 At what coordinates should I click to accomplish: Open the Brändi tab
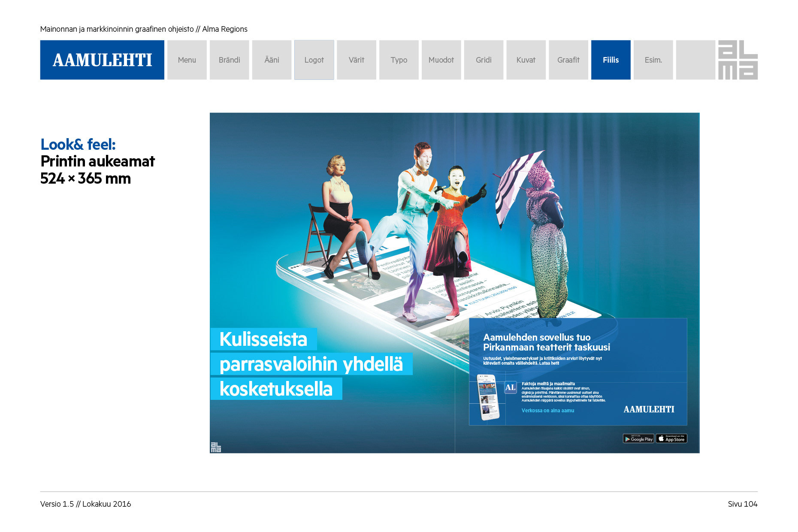(230, 60)
